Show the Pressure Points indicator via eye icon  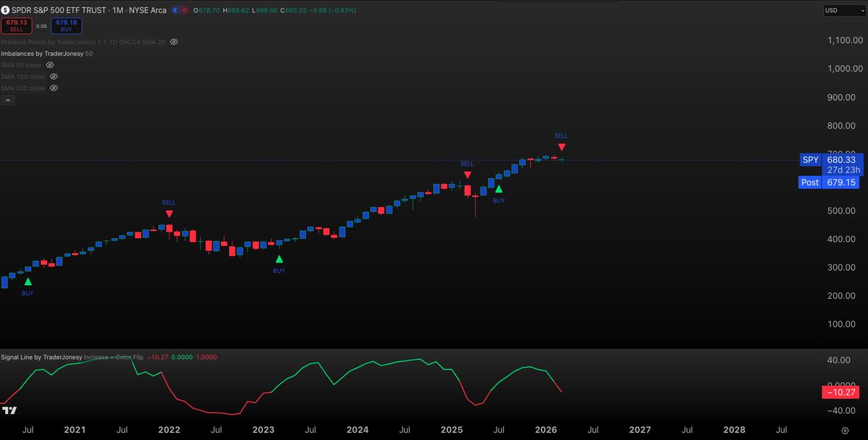pos(174,42)
